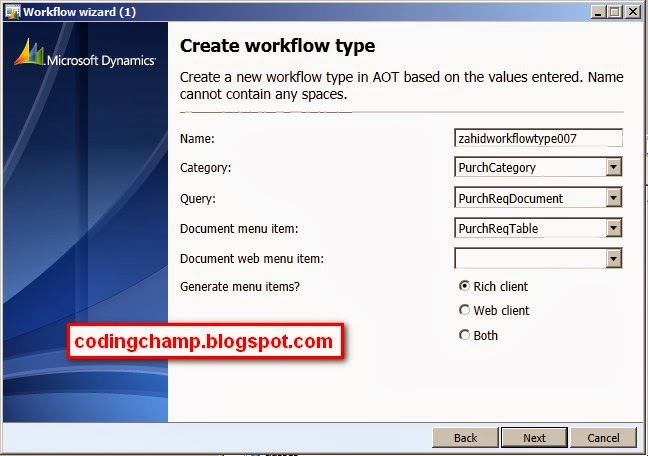Click the "Document menu item:" label
The width and height of the screenshot is (648, 456).
coord(239,229)
